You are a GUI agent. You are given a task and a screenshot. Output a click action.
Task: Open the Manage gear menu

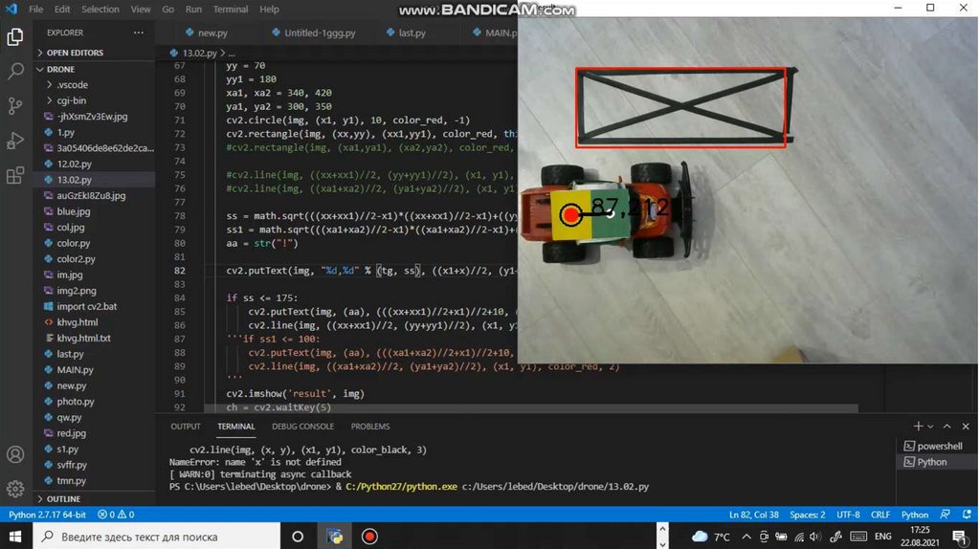click(x=15, y=489)
